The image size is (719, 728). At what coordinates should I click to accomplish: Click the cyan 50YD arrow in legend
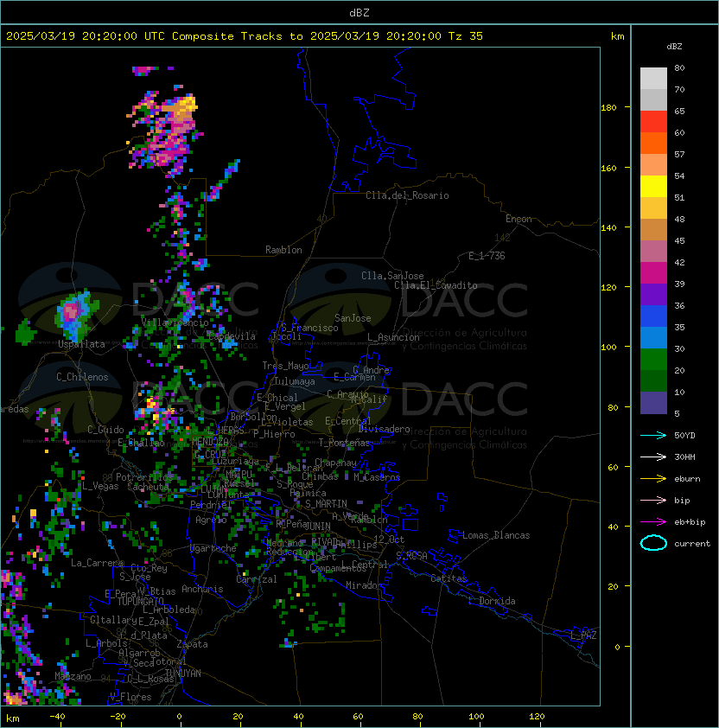(653, 435)
